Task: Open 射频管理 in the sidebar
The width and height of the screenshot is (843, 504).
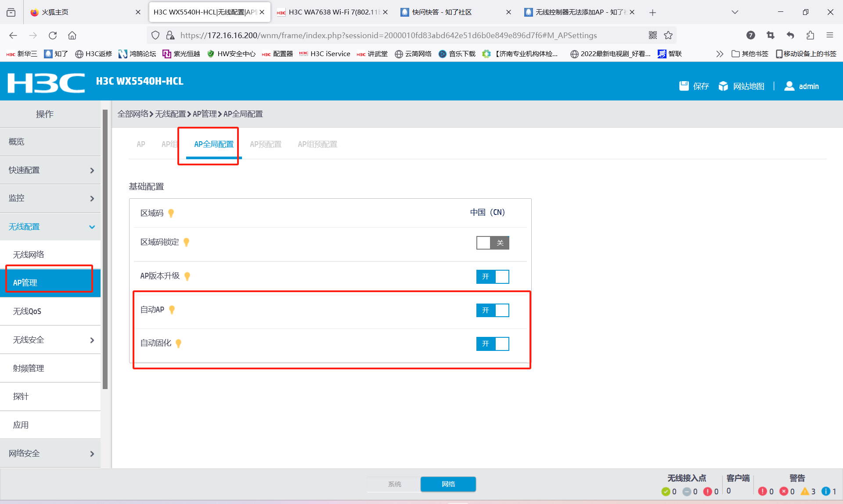Action: [x=29, y=368]
